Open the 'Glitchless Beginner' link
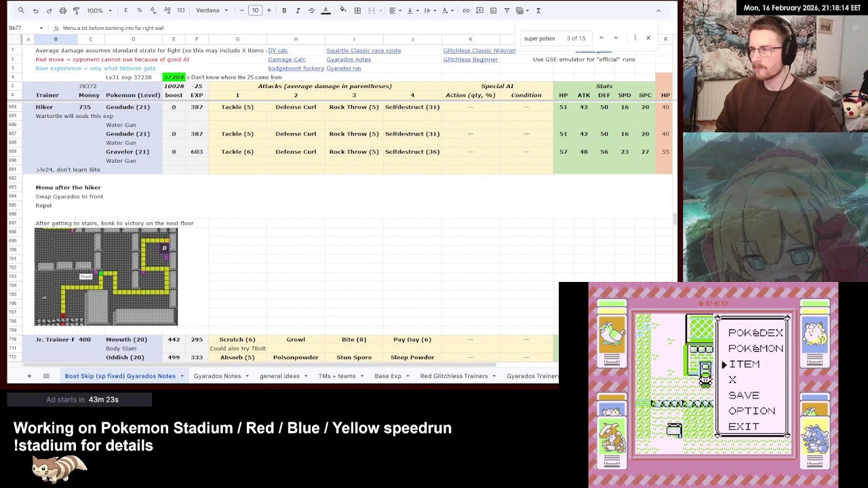This screenshot has height=488, width=868. coord(471,60)
